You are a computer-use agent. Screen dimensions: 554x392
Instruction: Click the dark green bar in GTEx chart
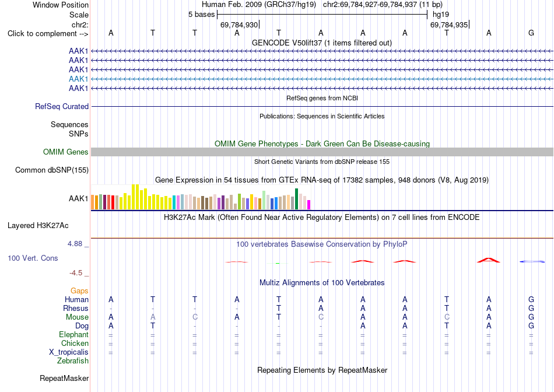click(x=297, y=199)
